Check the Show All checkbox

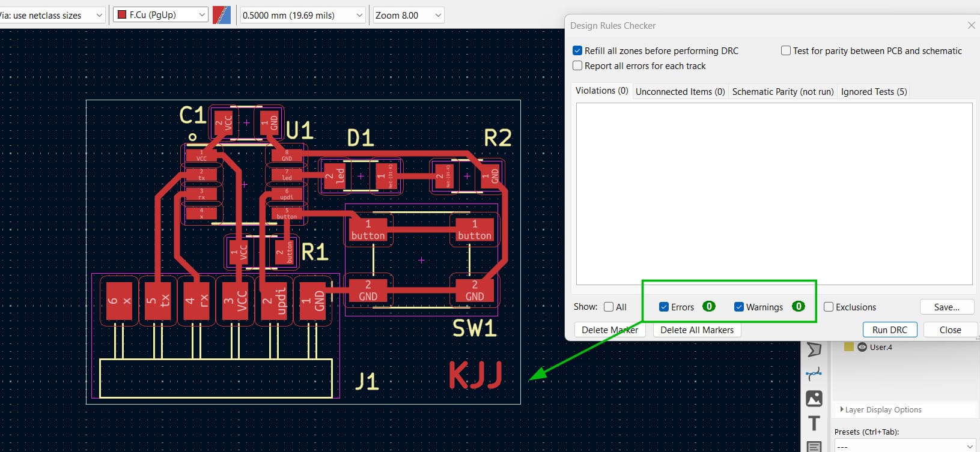[609, 307]
